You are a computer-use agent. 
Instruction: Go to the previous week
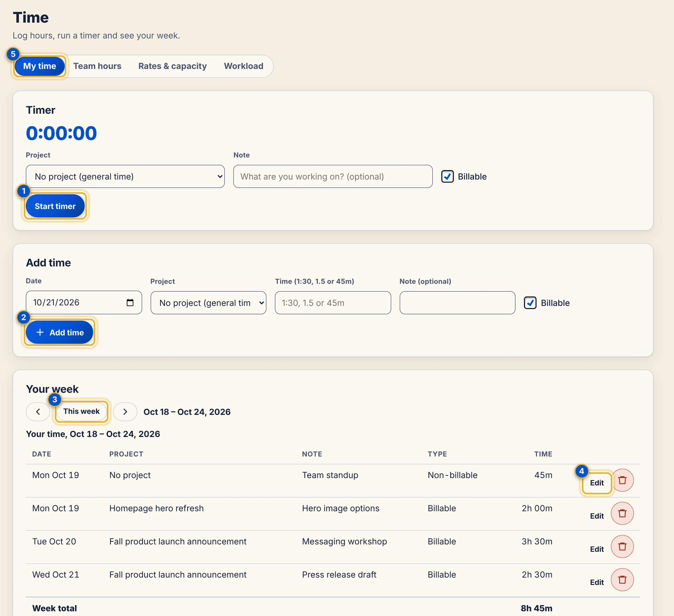pyautogui.click(x=38, y=412)
